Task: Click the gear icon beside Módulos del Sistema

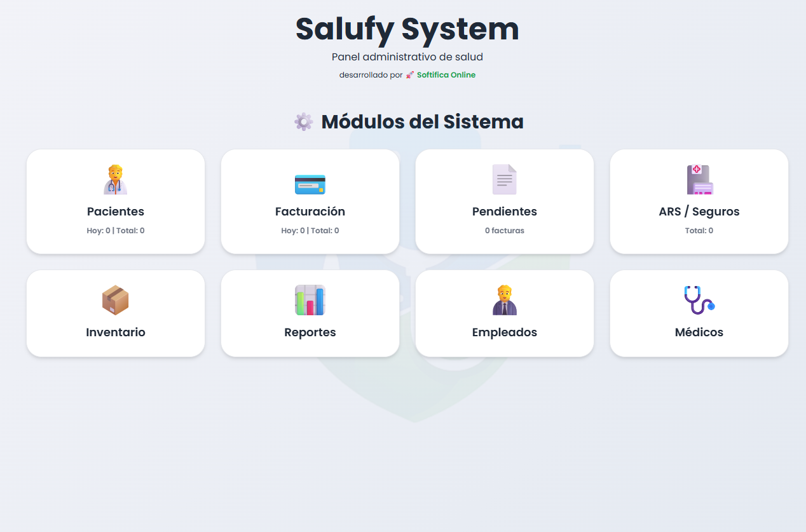Action: pos(303,121)
